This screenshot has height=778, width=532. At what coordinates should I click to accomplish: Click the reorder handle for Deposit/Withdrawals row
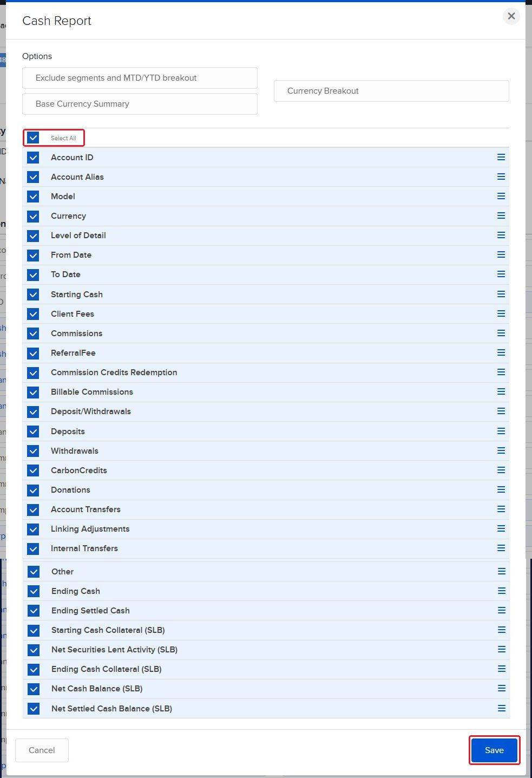(x=501, y=411)
